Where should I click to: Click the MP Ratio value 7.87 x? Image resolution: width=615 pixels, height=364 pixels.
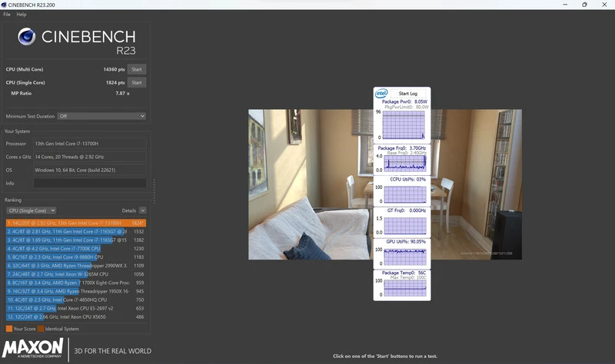click(x=122, y=93)
